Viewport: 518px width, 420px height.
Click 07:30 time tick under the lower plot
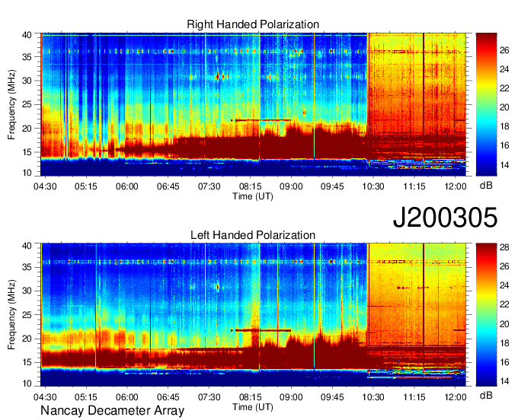[209, 397]
